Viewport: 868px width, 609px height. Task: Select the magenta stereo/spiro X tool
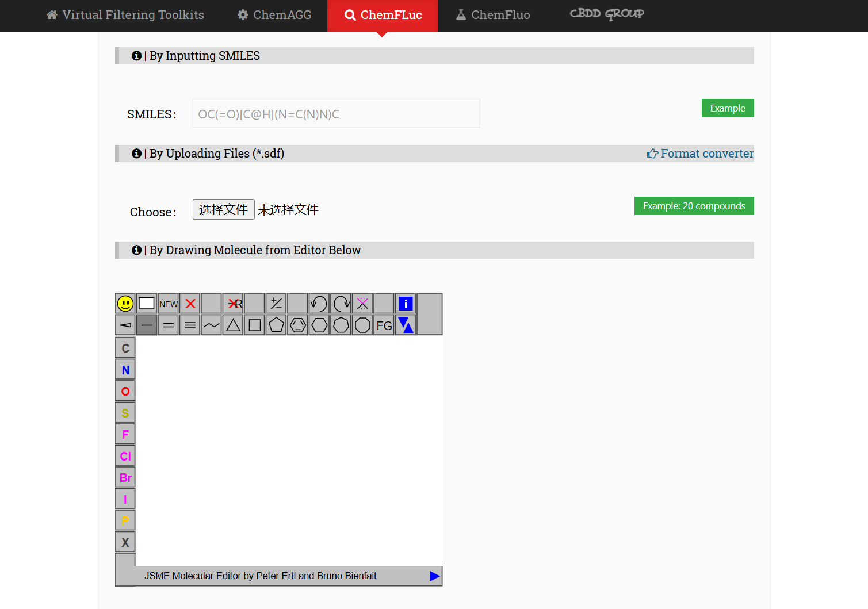tap(362, 304)
